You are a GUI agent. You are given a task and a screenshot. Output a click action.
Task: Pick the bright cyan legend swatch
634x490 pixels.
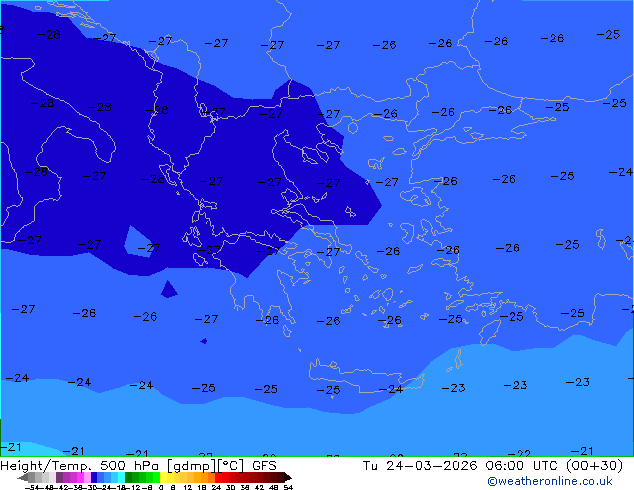coord(121,477)
